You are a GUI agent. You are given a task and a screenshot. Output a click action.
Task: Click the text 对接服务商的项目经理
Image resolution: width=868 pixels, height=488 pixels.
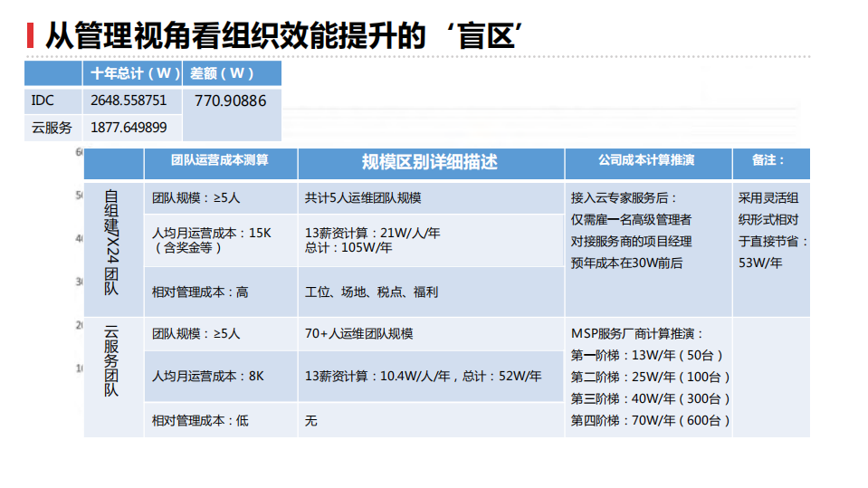[x=631, y=242]
